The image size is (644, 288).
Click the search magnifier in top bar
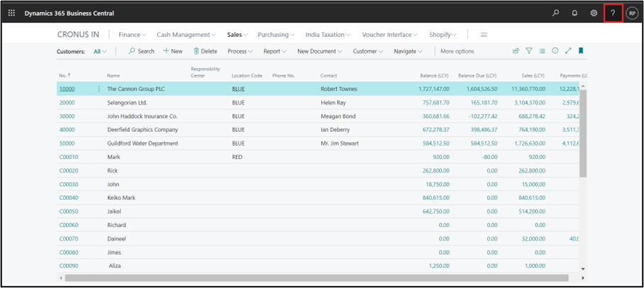(555, 13)
